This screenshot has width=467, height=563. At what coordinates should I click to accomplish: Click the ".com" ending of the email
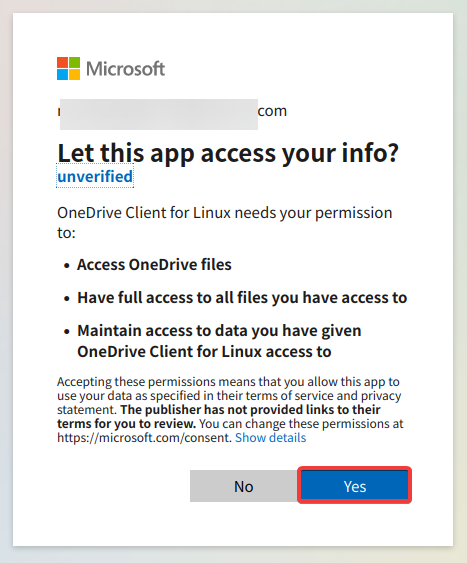click(x=272, y=111)
